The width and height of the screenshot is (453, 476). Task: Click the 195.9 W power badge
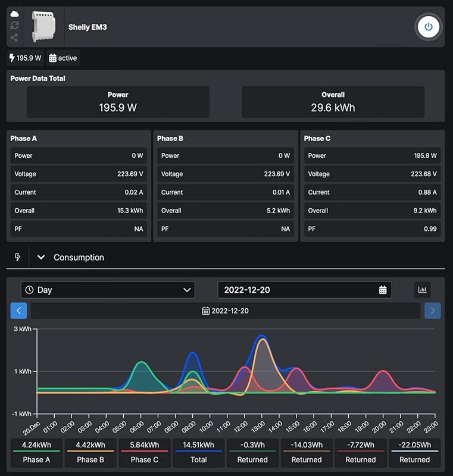click(26, 58)
